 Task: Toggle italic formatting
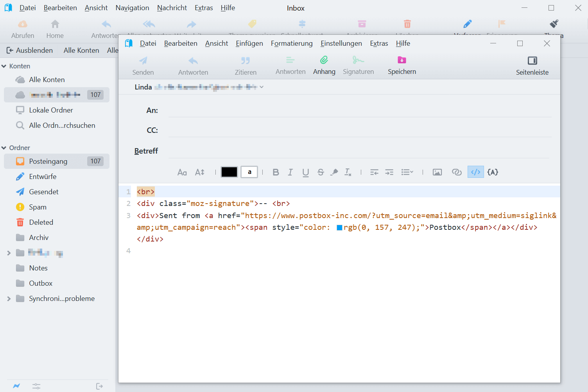pos(290,172)
